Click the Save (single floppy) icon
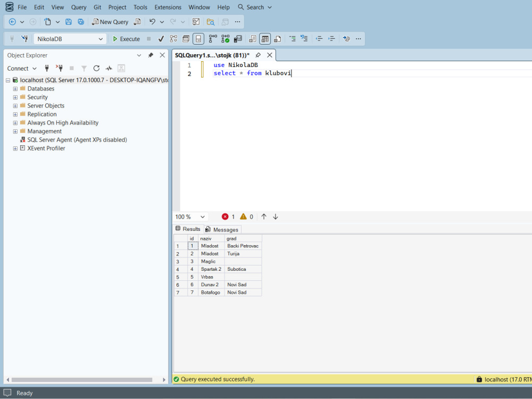Viewport: 532px width, 399px height. coord(69,22)
